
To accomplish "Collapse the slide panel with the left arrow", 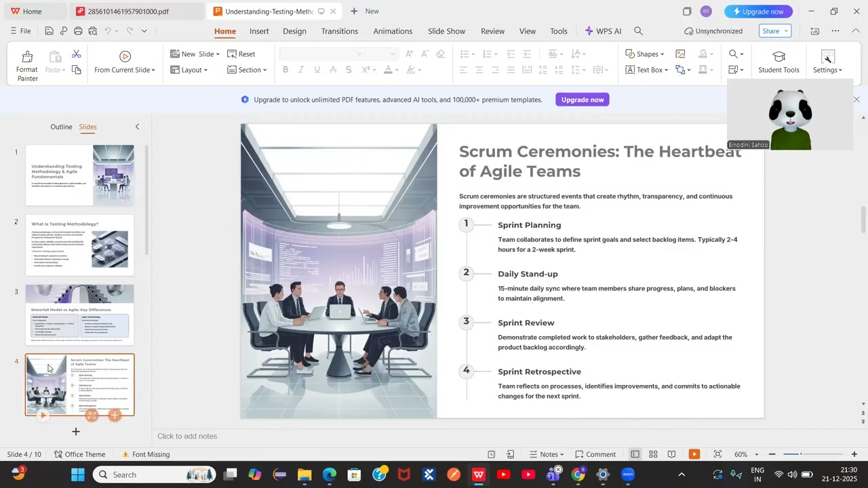I will pos(137,127).
